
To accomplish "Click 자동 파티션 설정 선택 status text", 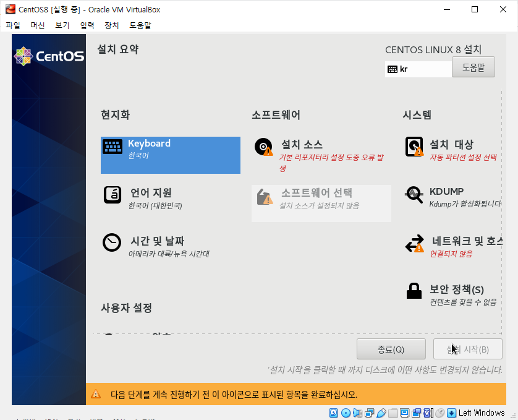I will point(463,157).
